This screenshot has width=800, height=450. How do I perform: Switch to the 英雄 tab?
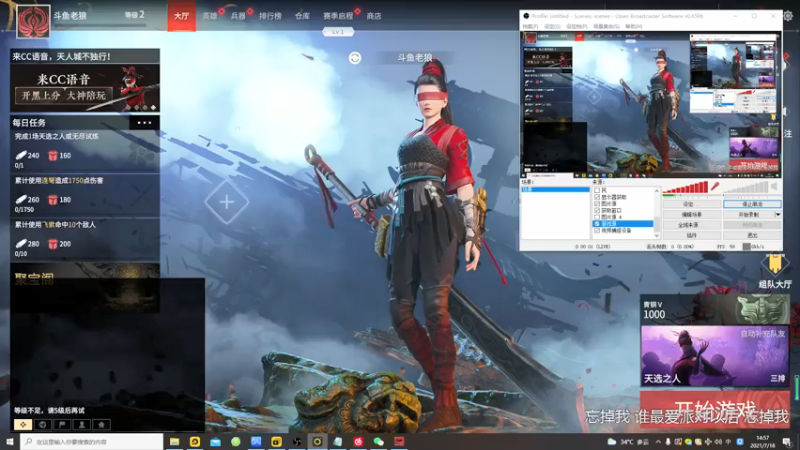(210, 16)
